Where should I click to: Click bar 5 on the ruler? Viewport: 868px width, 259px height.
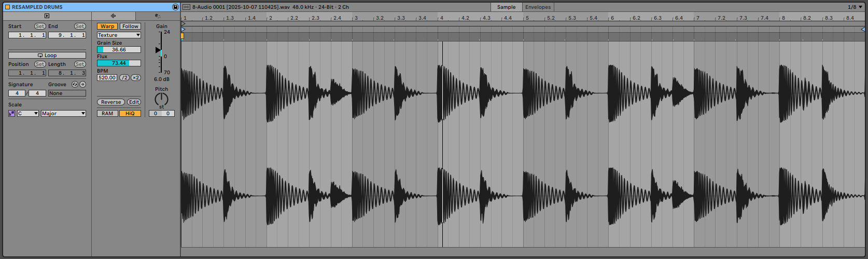(x=527, y=18)
